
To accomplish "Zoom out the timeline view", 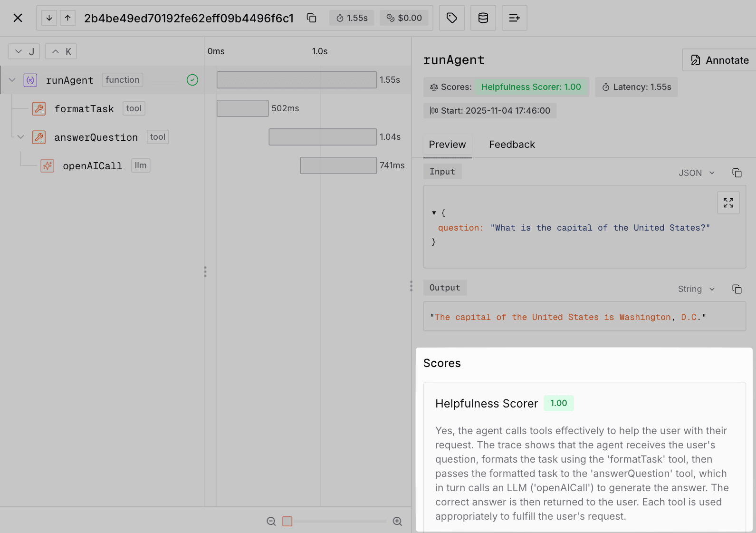I will tap(271, 521).
